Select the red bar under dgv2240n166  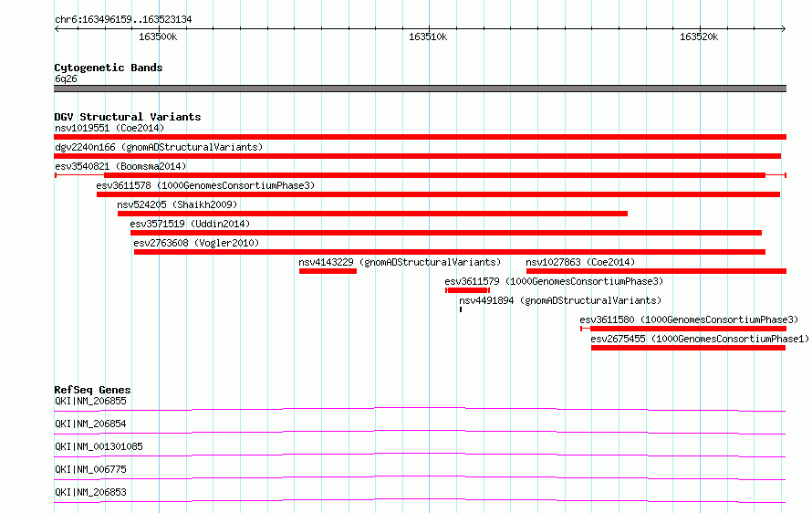417,156
